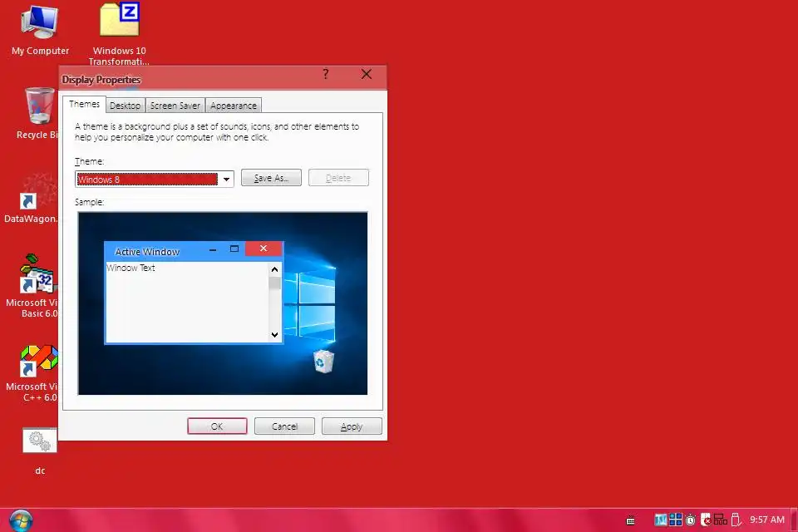This screenshot has width=798, height=532.
Task: Close the Display Properties dialog
Action: [x=366, y=74]
